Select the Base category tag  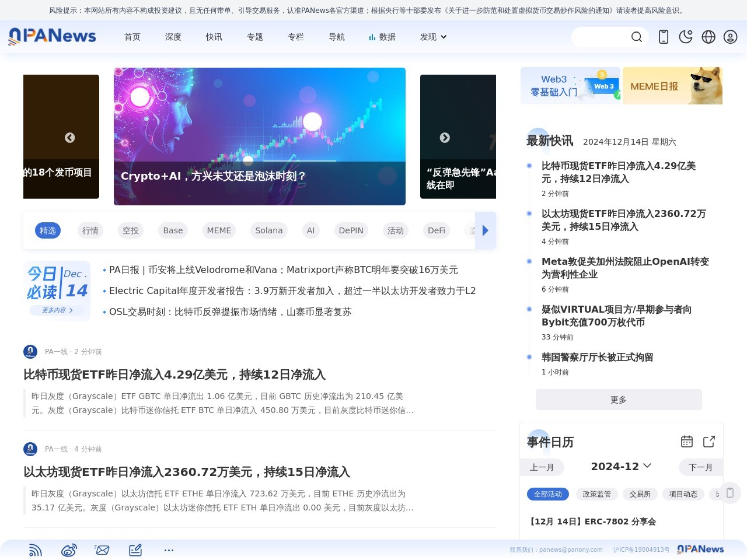[x=173, y=230]
